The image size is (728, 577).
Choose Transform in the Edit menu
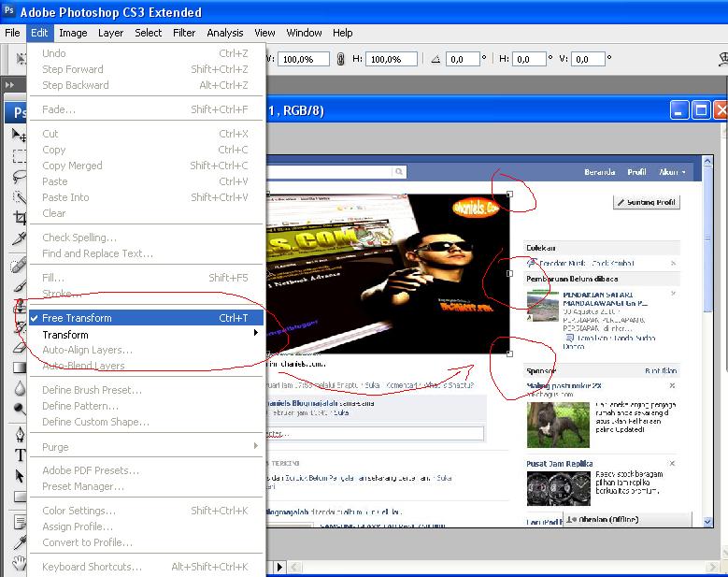146,335
